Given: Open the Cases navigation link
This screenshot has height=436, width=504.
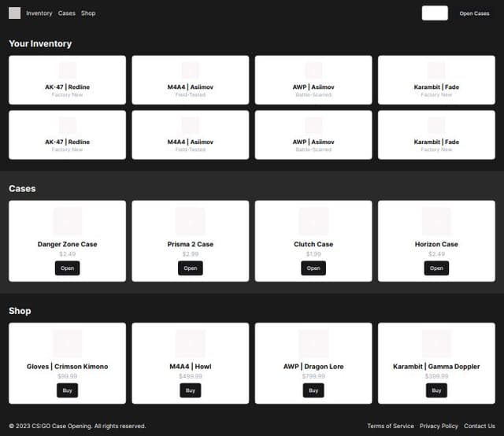Looking at the screenshot, I should coord(66,13).
